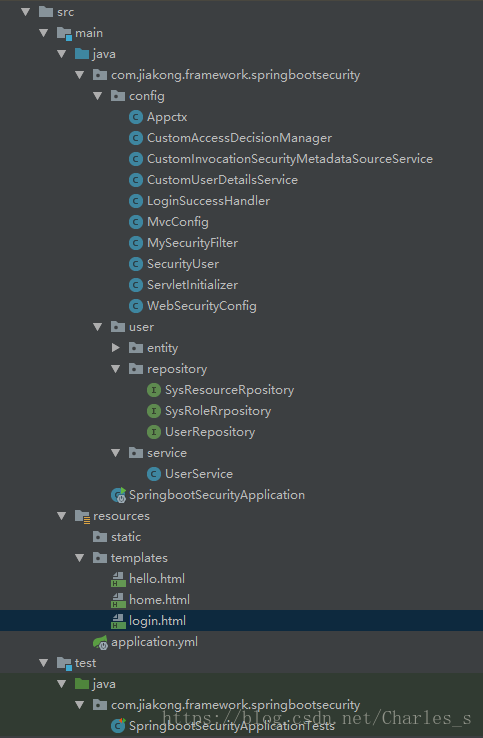The width and height of the screenshot is (483, 738).
Task: Select the SysRoleRpository interface
Action: (x=218, y=411)
